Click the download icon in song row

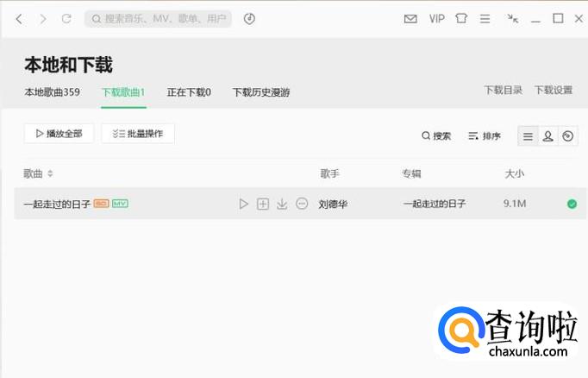[x=282, y=204]
